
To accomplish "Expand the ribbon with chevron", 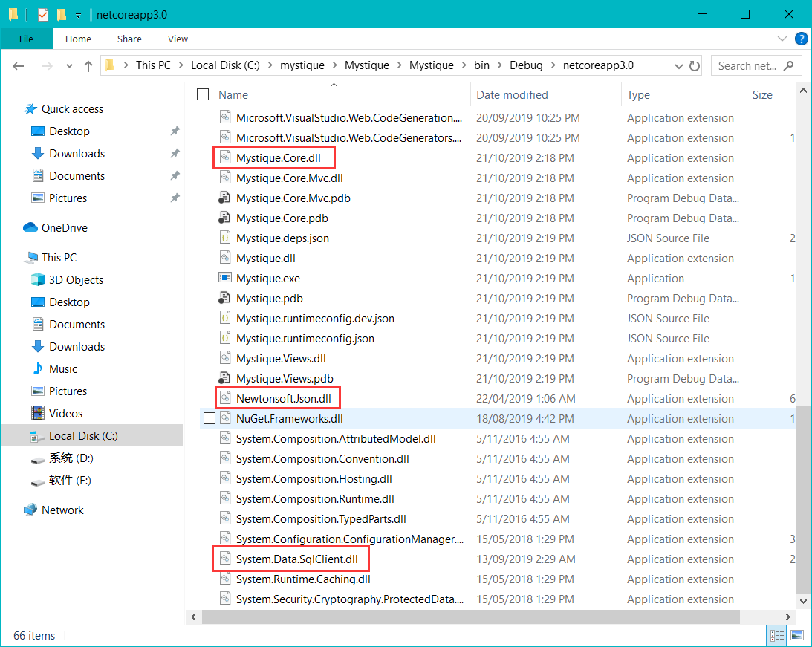I will click(x=782, y=39).
